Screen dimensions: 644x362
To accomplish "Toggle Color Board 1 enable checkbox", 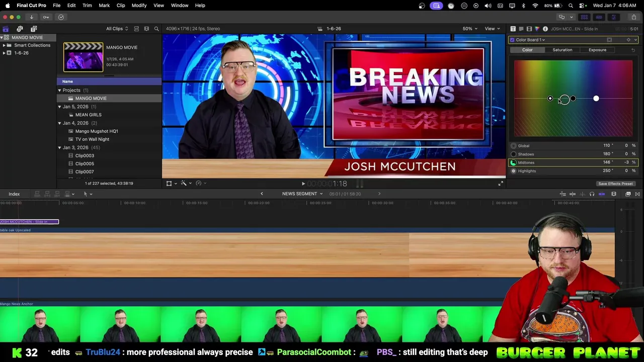I will (x=512, y=40).
